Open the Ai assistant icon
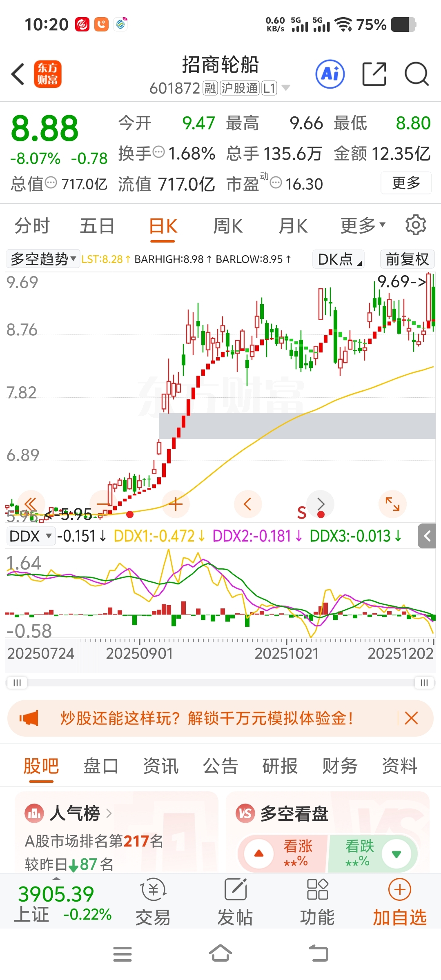The image size is (441, 980). [330, 74]
